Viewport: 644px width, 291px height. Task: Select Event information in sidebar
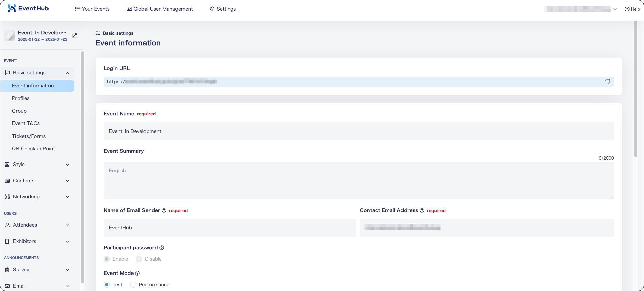(x=37, y=86)
